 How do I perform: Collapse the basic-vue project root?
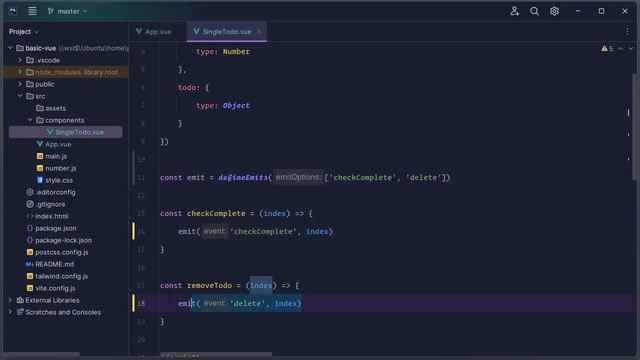click(x=10, y=48)
